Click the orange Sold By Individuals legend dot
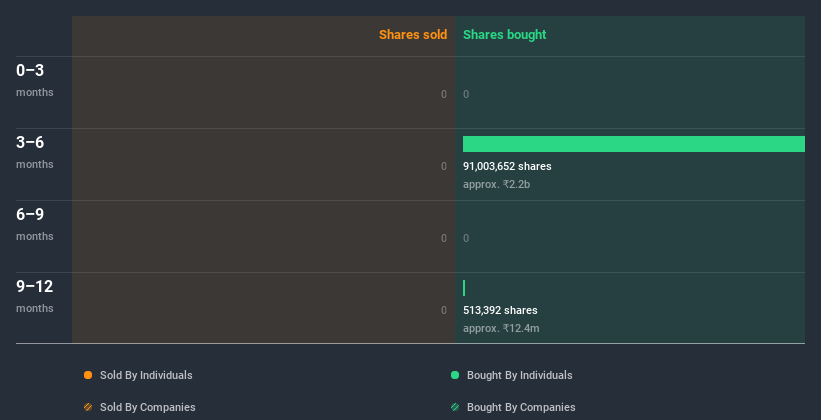 coord(88,375)
